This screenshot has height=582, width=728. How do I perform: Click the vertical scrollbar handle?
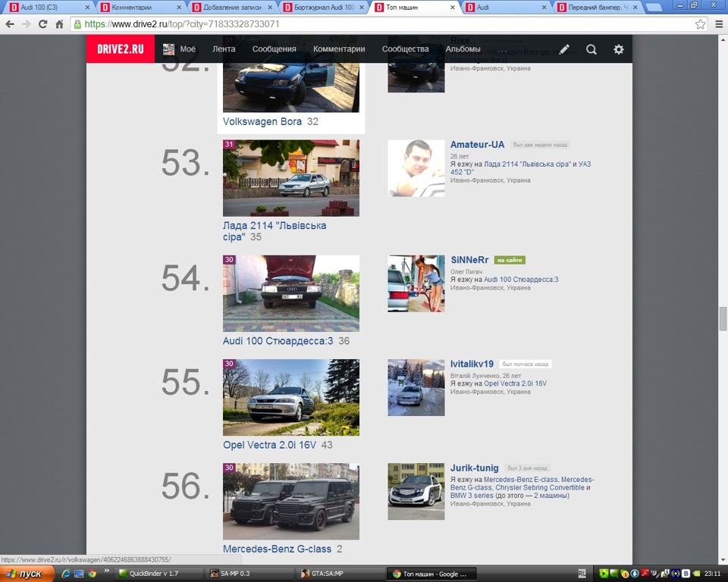coord(723,319)
